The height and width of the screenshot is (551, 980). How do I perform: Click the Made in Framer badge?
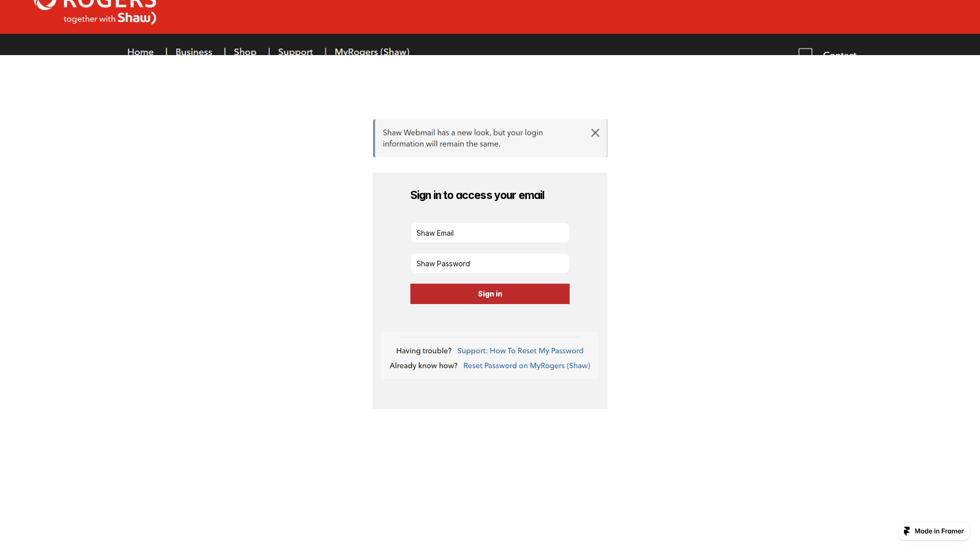(934, 531)
